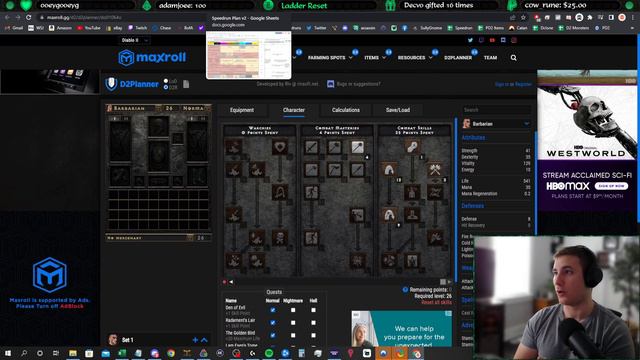Viewport: 640px width, 360px height.
Task: Add a new set with plus
Action: pyautogui.click(x=195, y=340)
